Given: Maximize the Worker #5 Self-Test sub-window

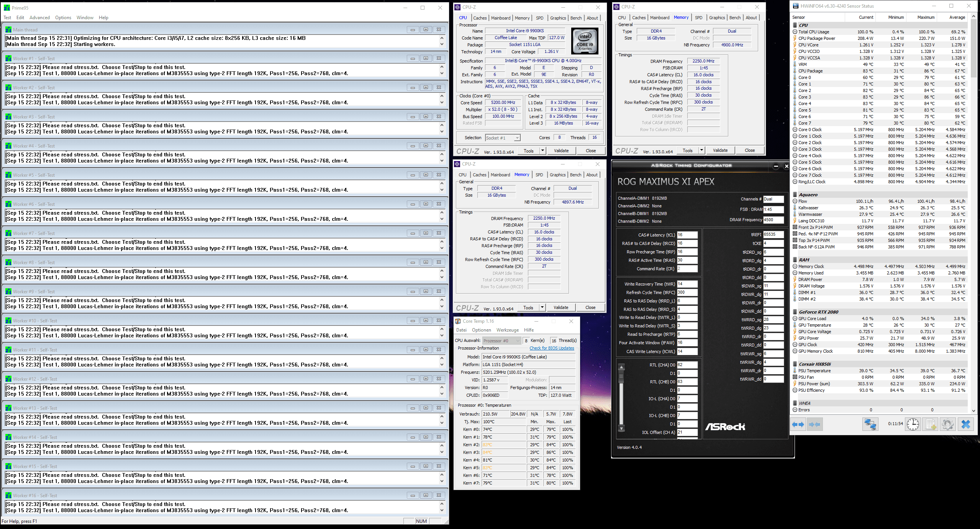Looking at the screenshot, I should tap(426, 175).
